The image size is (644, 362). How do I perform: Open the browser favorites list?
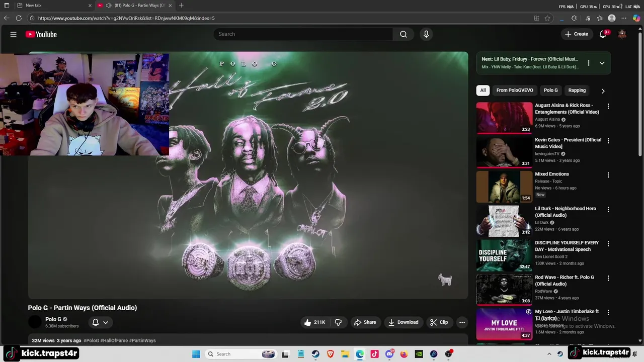[x=600, y=18]
